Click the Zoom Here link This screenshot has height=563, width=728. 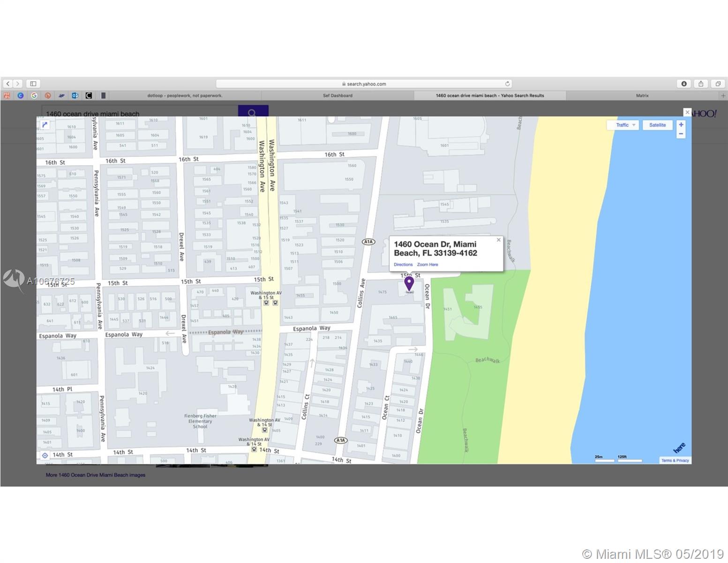[x=428, y=265]
